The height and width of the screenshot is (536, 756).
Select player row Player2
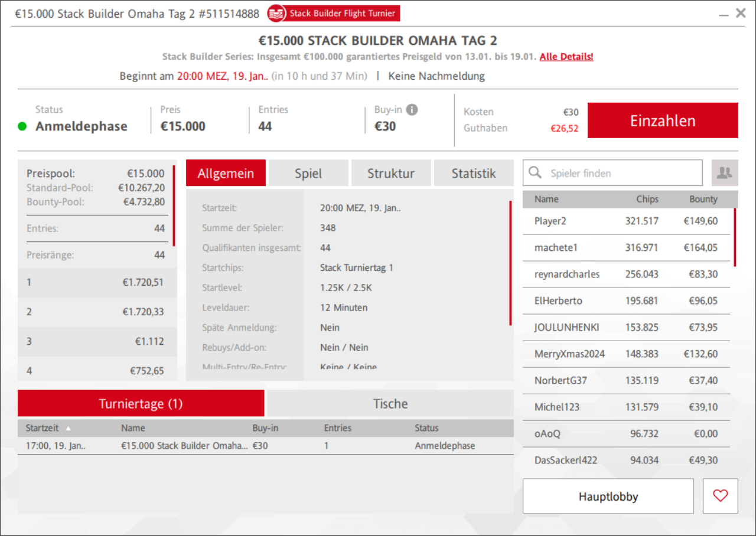click(x=626, y=221)
